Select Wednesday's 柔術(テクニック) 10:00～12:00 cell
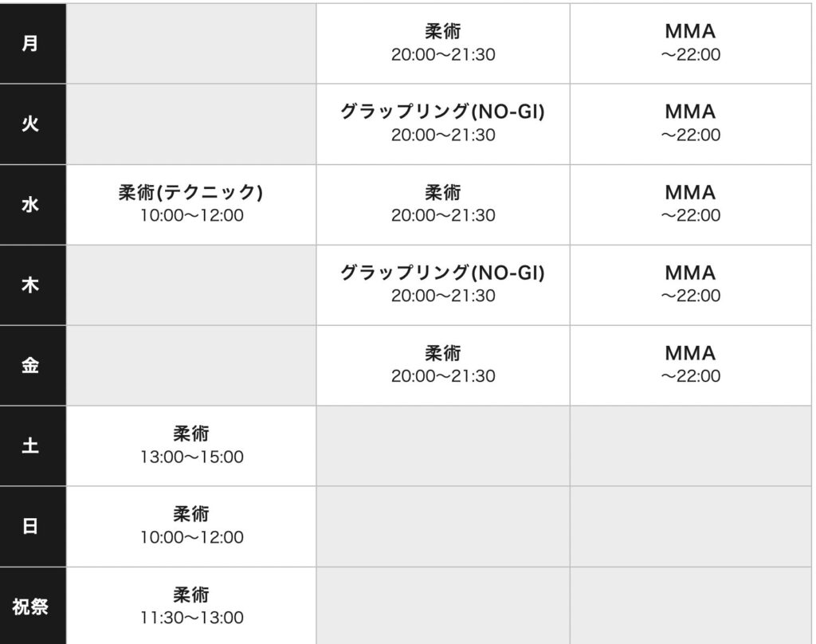Viewport: 816px width, 644px height. 191,204
